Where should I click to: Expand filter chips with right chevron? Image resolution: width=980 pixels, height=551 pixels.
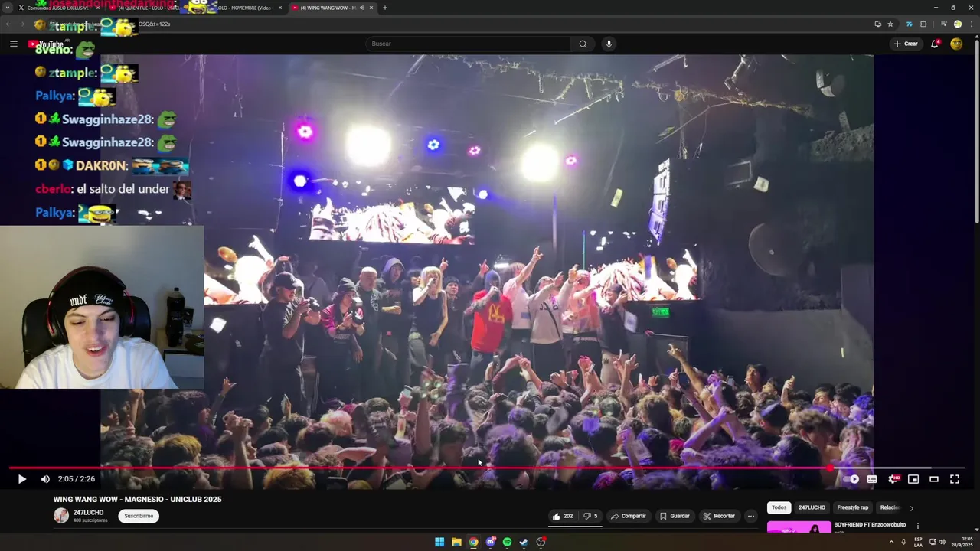[911, 508]
